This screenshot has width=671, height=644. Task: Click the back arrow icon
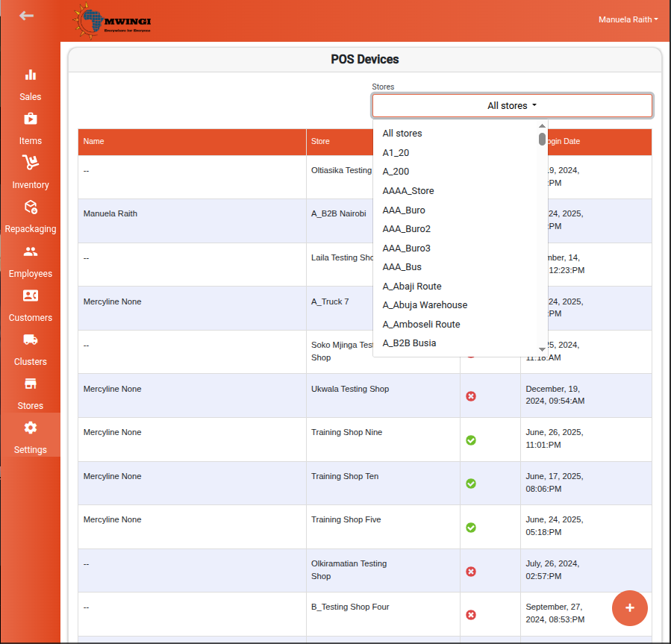[27, 16]
